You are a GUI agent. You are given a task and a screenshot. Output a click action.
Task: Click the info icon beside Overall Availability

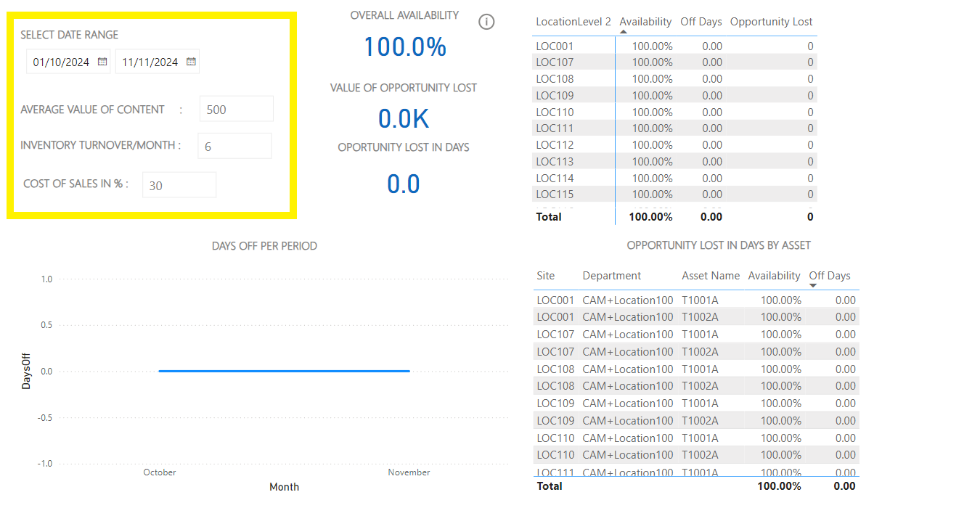click(486, 22)
